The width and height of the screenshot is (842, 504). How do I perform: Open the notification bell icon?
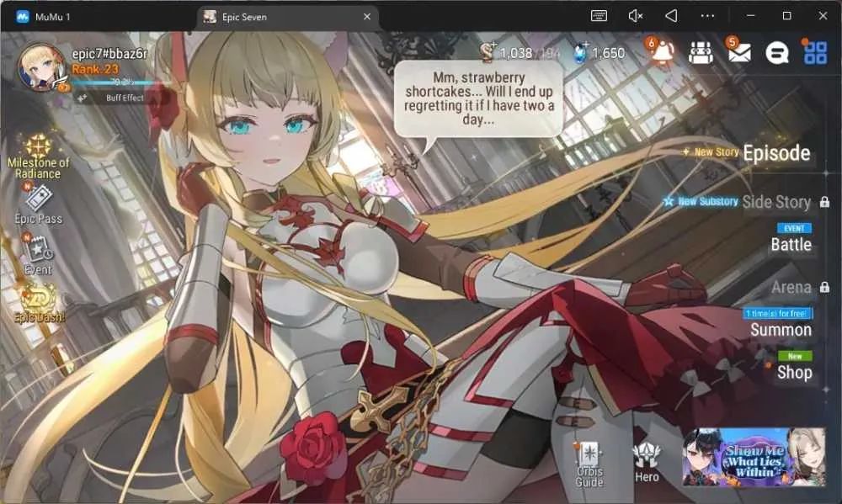point(662,52)
